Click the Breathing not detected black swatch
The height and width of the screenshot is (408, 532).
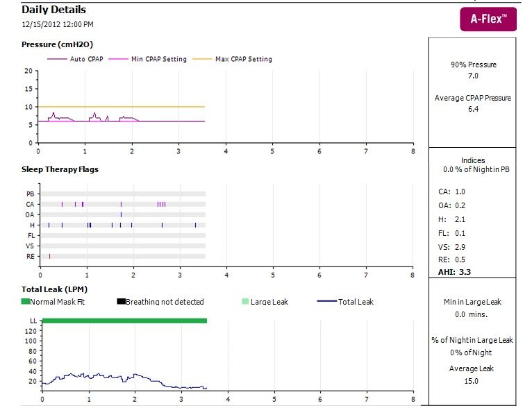click(x=121, y=302)
